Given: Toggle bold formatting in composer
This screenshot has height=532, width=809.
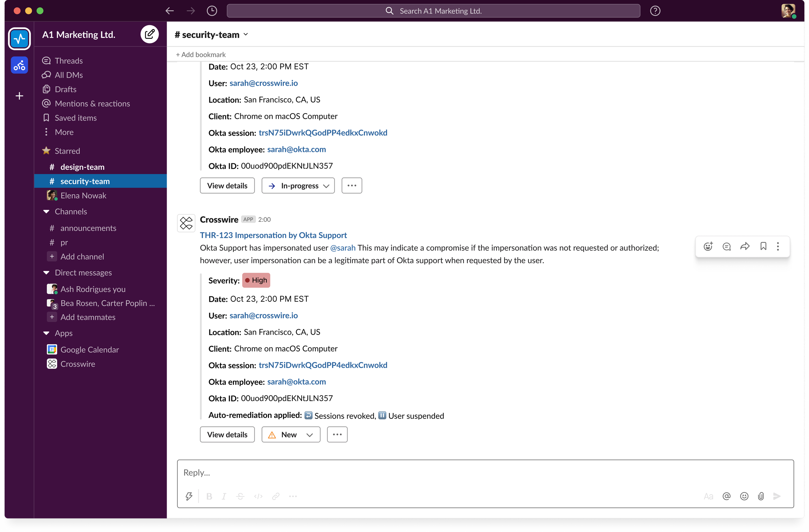Looking at the screenshot, I should coord(209,496).
